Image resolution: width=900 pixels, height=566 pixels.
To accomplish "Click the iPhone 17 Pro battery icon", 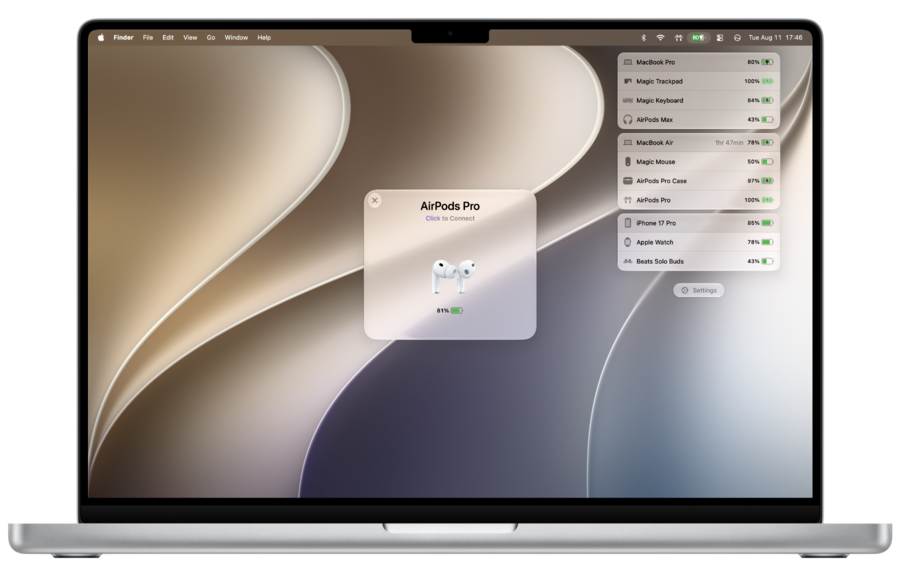I will pos(767,223).
